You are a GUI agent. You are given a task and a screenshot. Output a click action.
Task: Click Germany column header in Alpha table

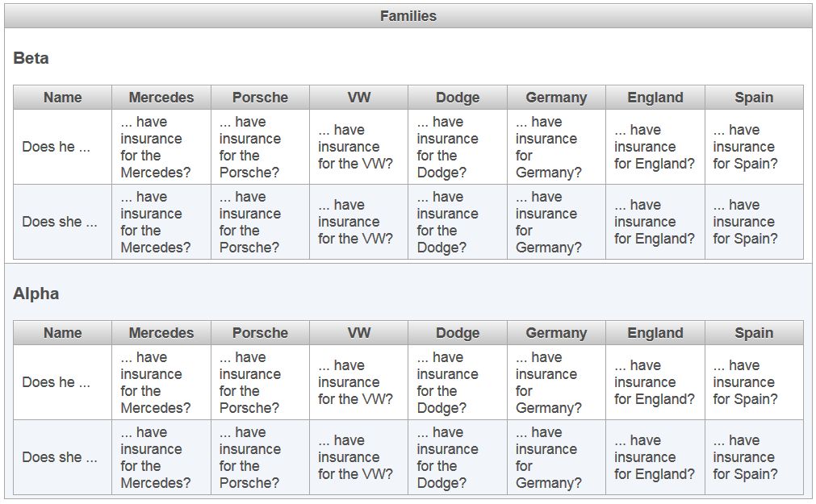point(556,333)
